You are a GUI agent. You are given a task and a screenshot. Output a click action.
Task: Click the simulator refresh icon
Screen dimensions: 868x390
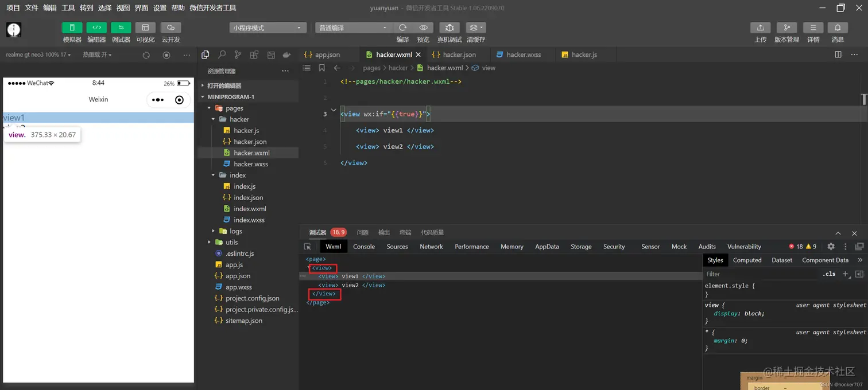146,55
